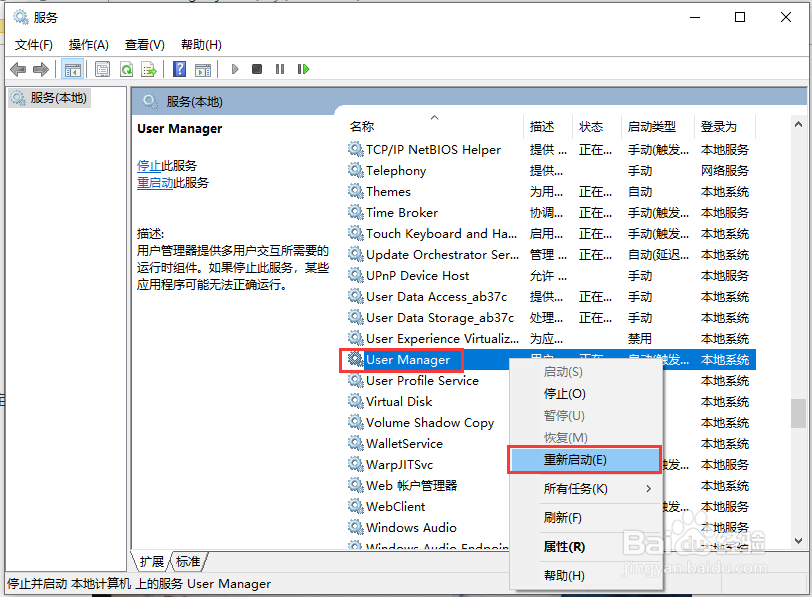The width and height of the screenshot is (812, 597).
Task: Toggle the action pane visibility
Action: tap(204, 69)
